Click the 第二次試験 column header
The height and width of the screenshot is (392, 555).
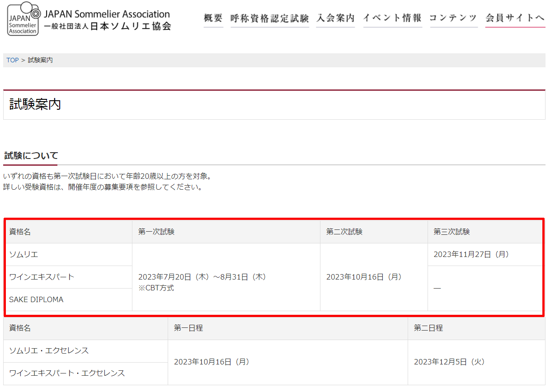tap(374, 232)
